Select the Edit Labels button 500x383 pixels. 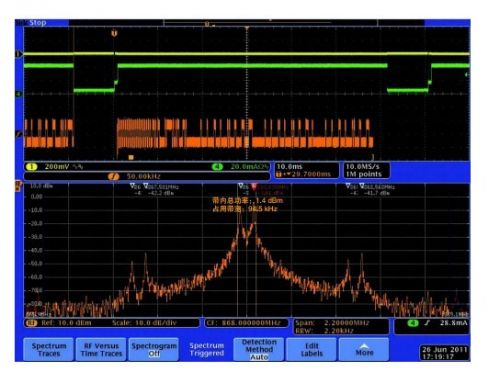[x=312, y=349]
